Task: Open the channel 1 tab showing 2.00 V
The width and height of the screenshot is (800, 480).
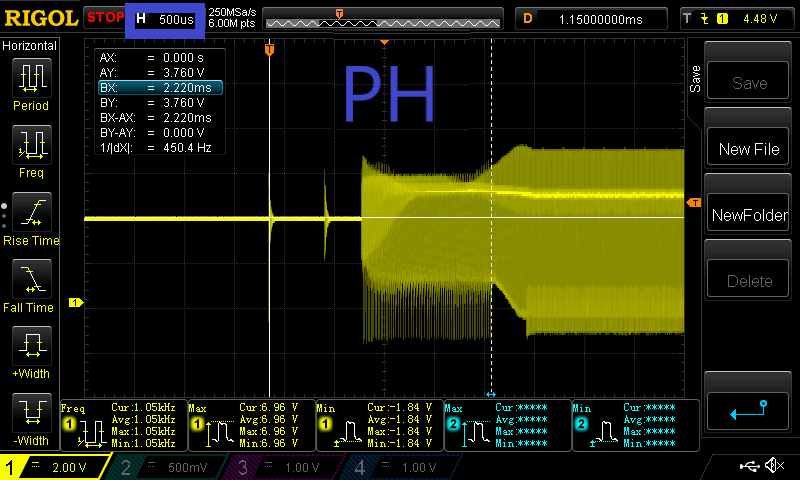Action: pos(54,467)
